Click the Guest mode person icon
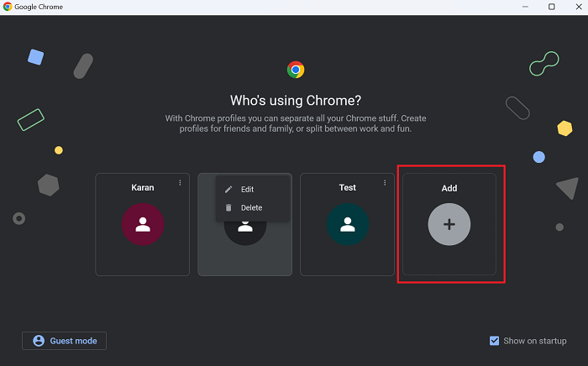This screenshot has width=588, height=366. pyautogui.click(x=39, y=341)
